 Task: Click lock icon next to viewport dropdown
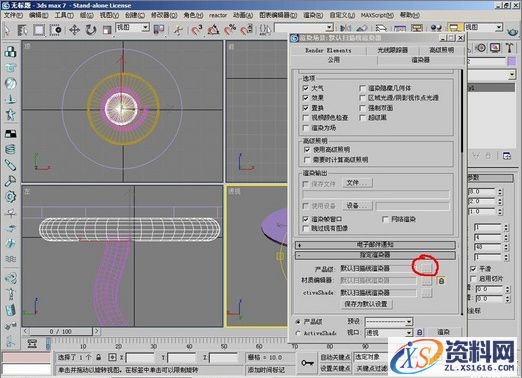420,332
